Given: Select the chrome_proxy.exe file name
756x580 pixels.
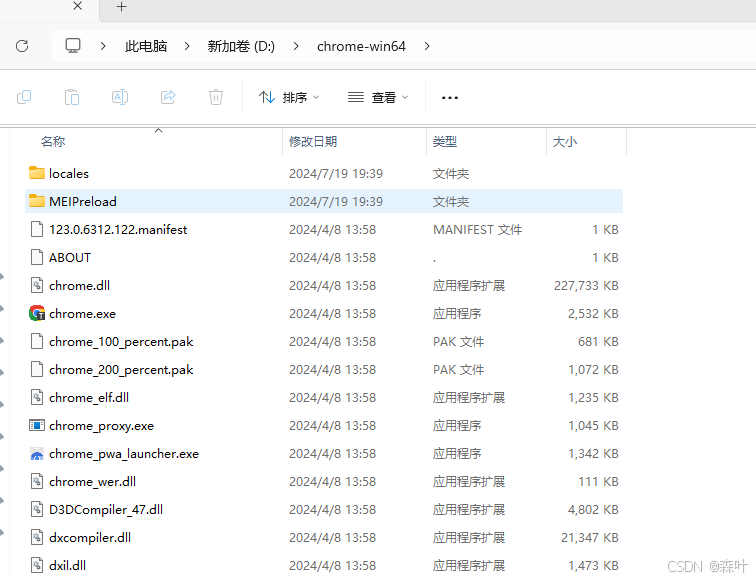Looking at the screenshot, I should pos(101,426).
